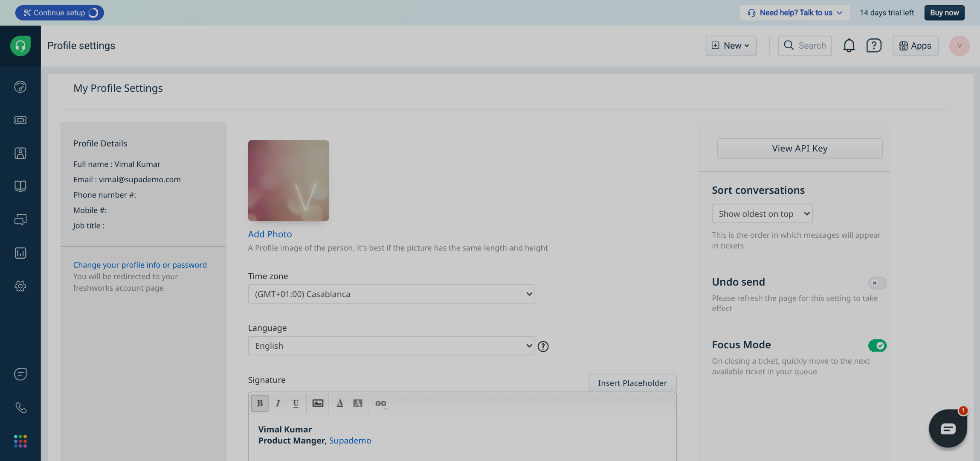Choose text color in signature toolbar

(x=340, y=403)
